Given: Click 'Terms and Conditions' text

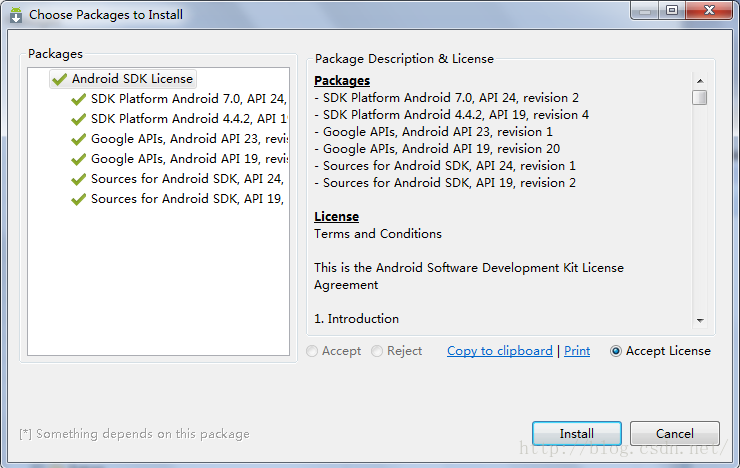Looking at the screenshot, I should click(x=378, y=234).
